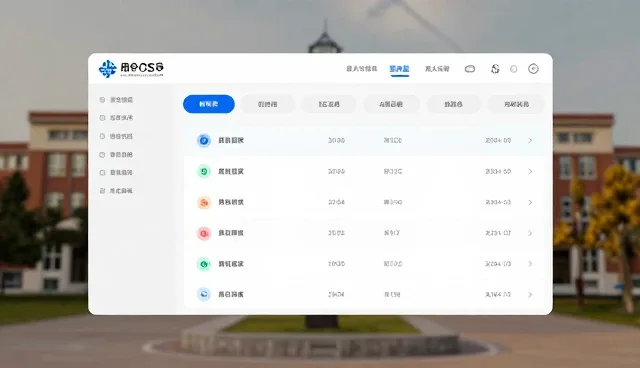
Task: Click the bold title in the last list row
Action: (231, 295)
